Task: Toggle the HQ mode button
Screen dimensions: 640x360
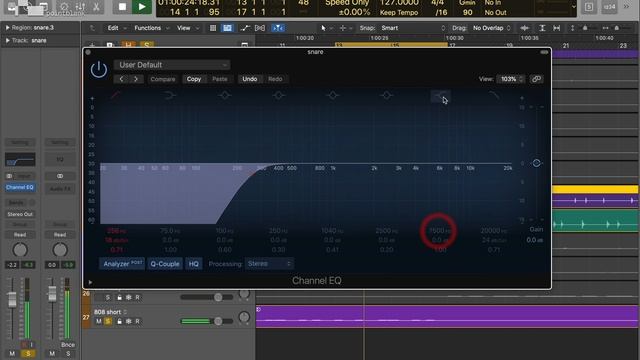Action: pyautogui.click(x=193, y=264)
